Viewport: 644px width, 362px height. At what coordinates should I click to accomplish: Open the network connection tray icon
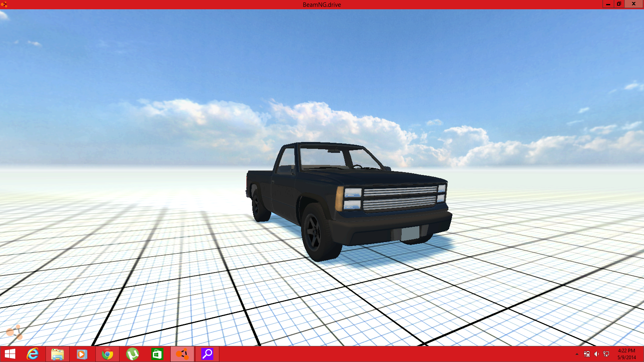click(x=606, y=354)
